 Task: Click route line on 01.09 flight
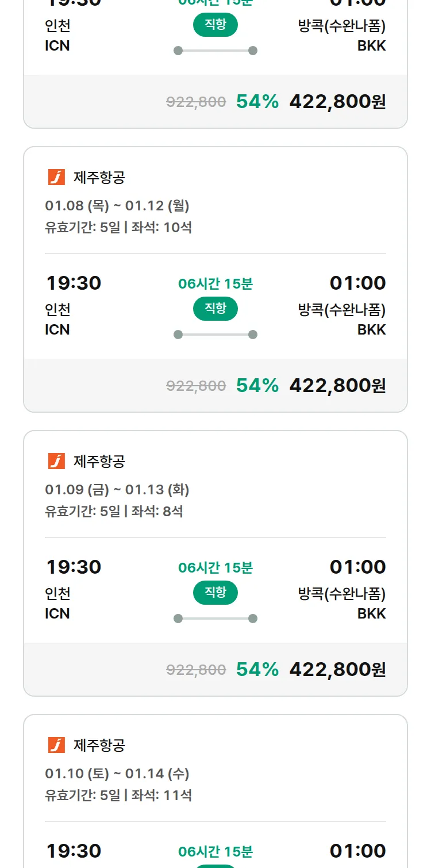[215, 619]
